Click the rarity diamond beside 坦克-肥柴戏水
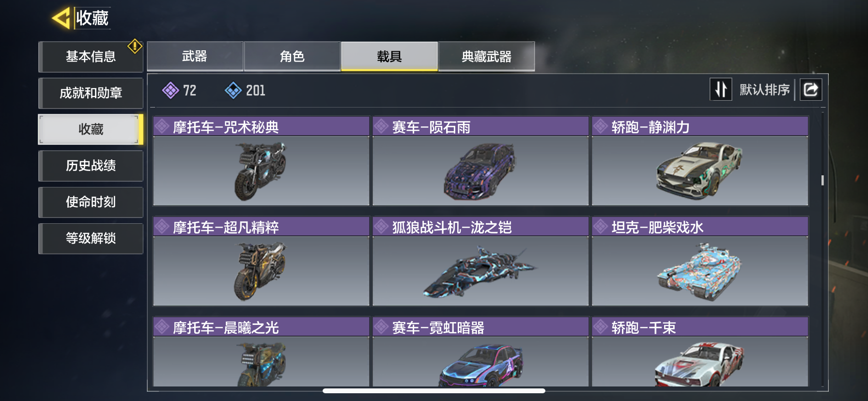 (601, 227)
